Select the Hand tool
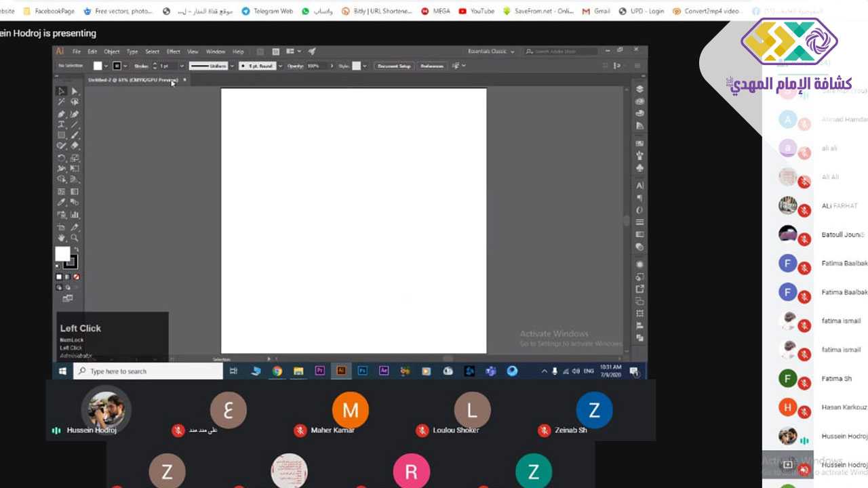Viewport: 868px width, 488px height. click(x=62, y=238)
